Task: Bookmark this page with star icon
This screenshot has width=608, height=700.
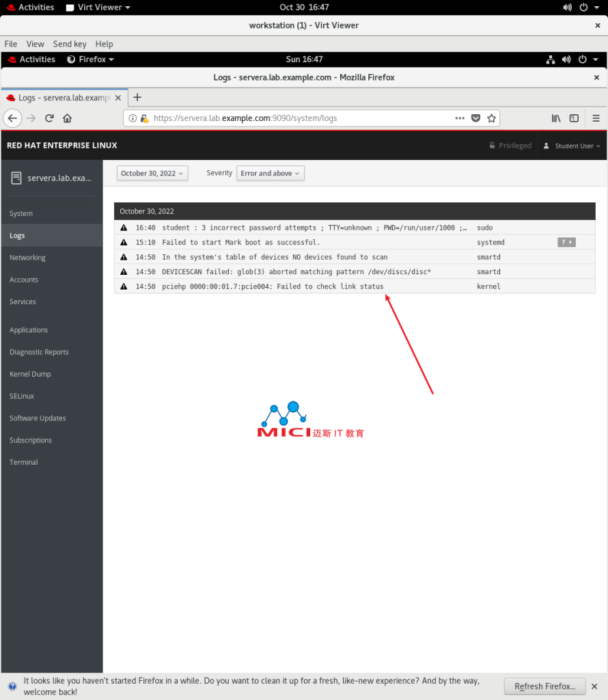Action: (x=492, y=118)
